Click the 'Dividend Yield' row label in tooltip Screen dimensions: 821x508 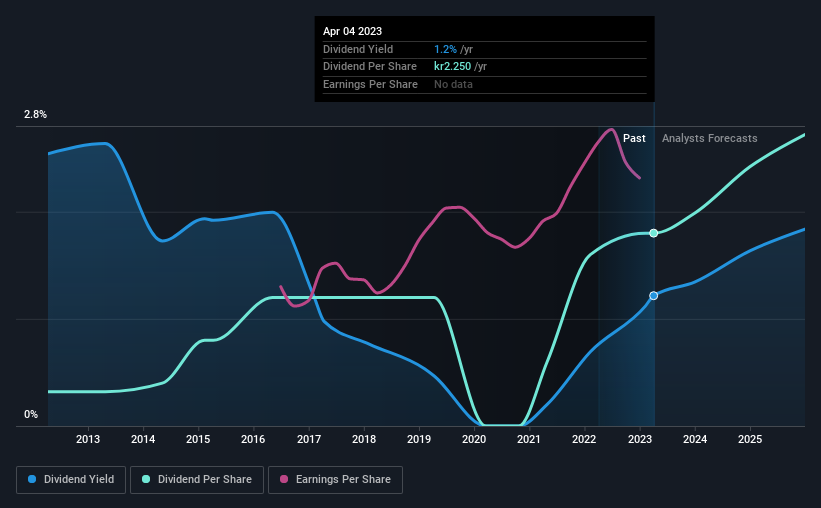pos(358,49)
